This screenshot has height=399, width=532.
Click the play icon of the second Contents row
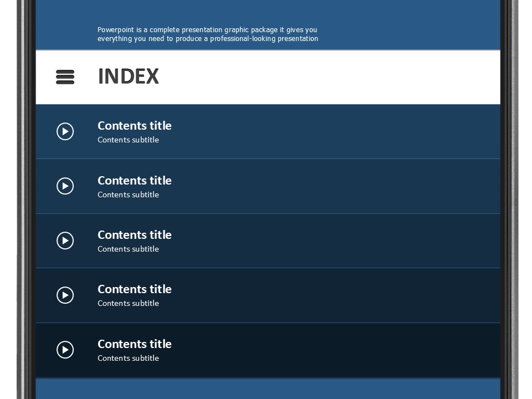click(x=65, y=186)
